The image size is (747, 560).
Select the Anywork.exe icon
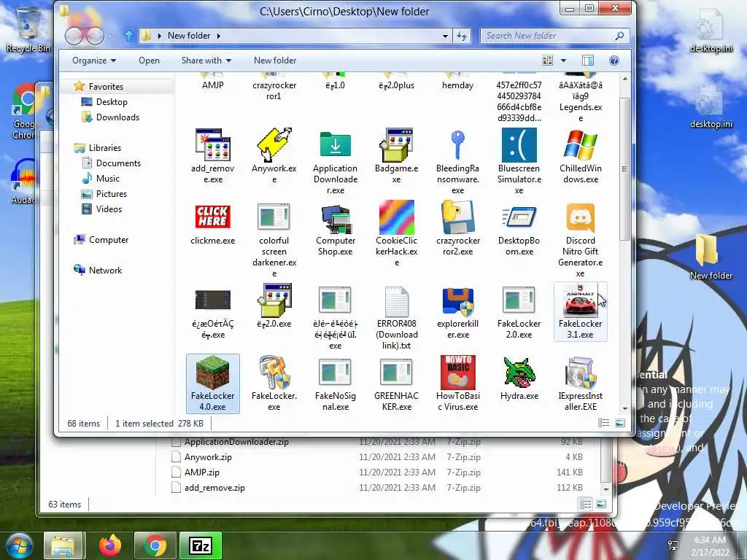click(274, 145)
